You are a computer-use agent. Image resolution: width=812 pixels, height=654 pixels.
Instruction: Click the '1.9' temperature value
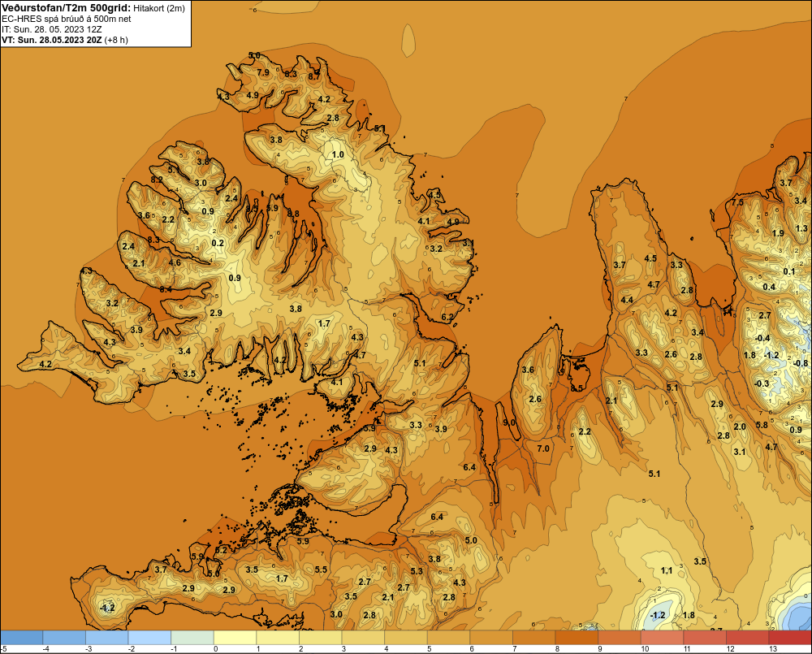(778, 233)
